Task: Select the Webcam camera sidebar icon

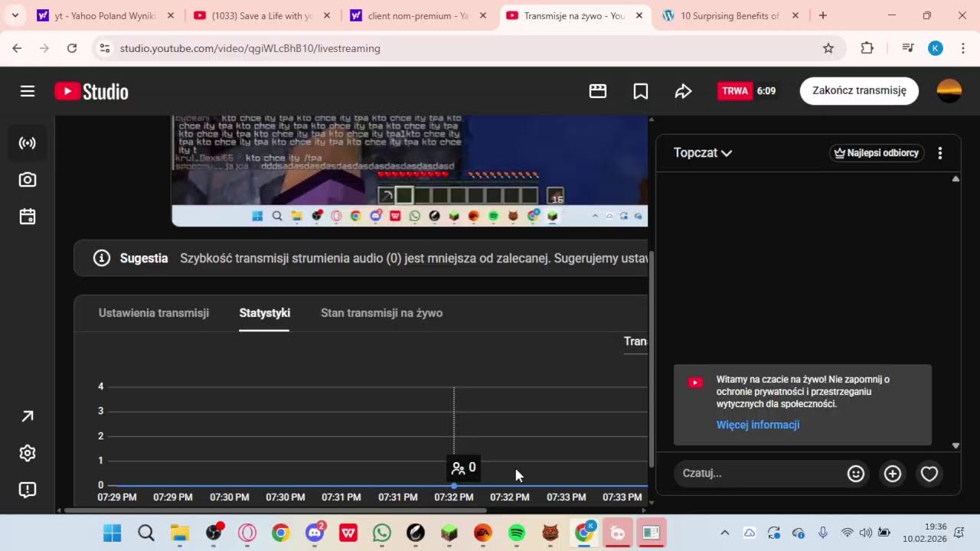Action: (x=28, y=180)
